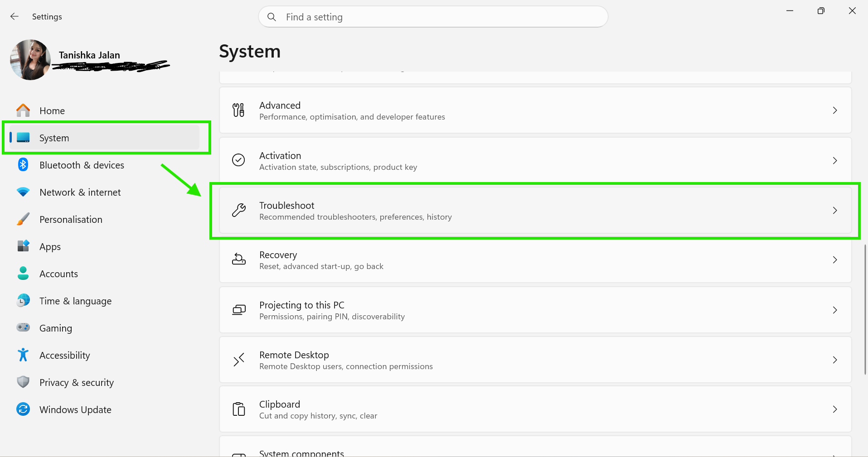
Task: Click the Recovery drive icon
Action: [x=239, y=260]
